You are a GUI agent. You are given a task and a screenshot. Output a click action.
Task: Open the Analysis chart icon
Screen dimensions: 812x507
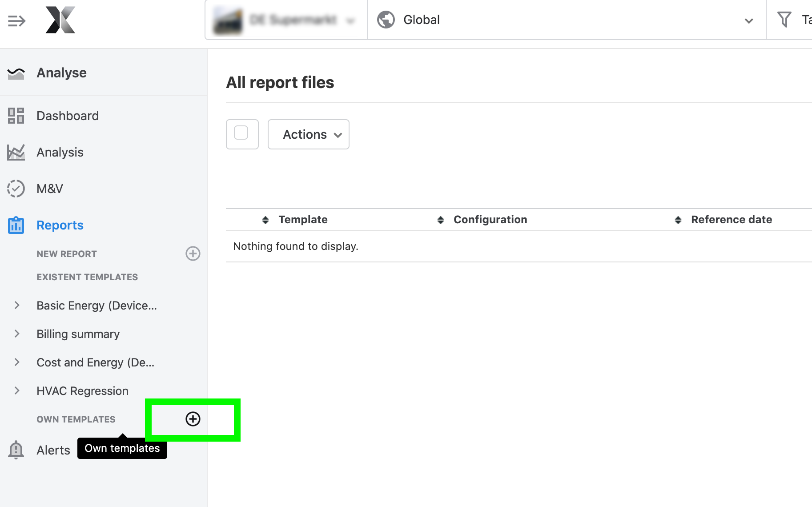coord(16,152)
